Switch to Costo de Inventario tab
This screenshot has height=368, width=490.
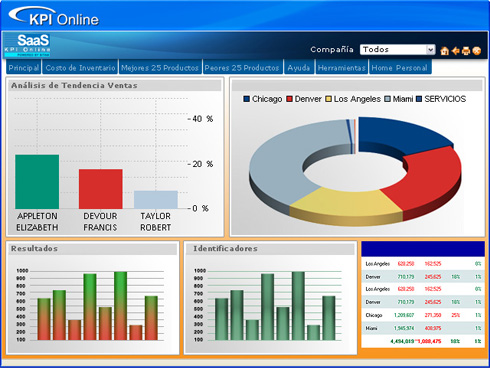pos(80,67)
